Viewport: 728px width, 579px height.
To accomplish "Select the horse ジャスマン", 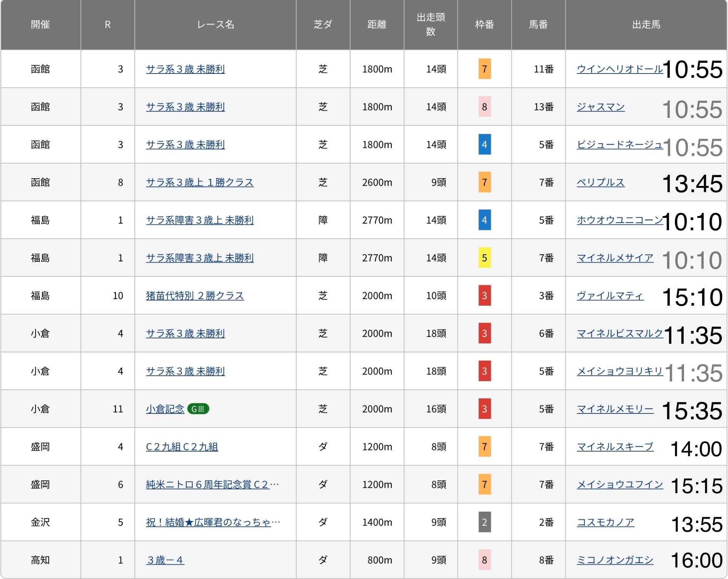I will point(601,107).
